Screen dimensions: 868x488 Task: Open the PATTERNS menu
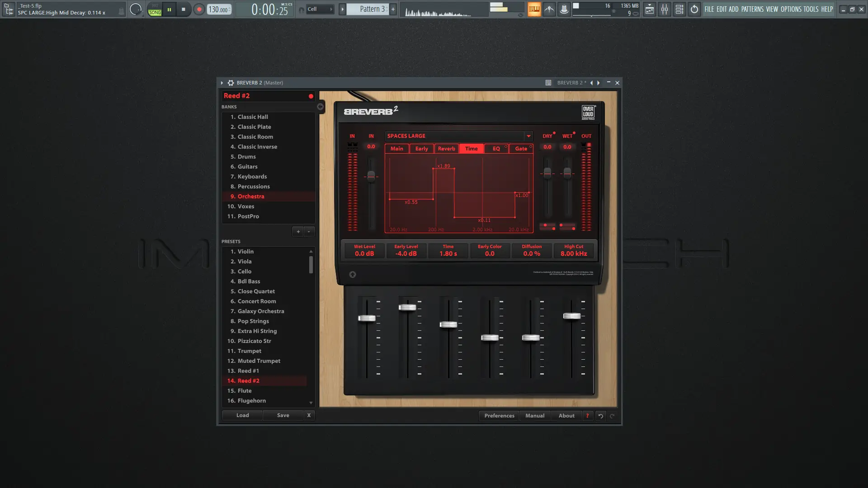pyautogui.click(x=752, y=9)
